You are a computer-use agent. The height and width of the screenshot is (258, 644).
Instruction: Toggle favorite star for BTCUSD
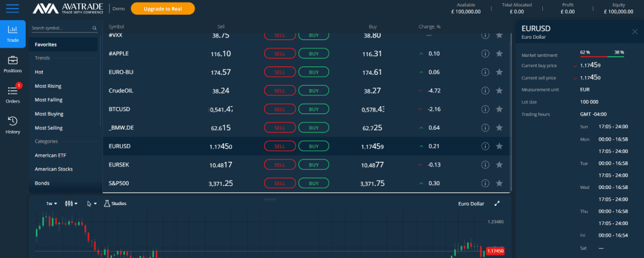(x=499, y=109)
